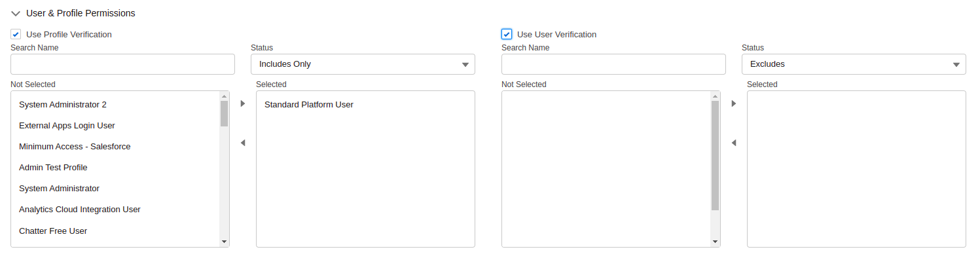Collapse the User & Profile Permissions section

pyautogui.click(x=16, y=13)
